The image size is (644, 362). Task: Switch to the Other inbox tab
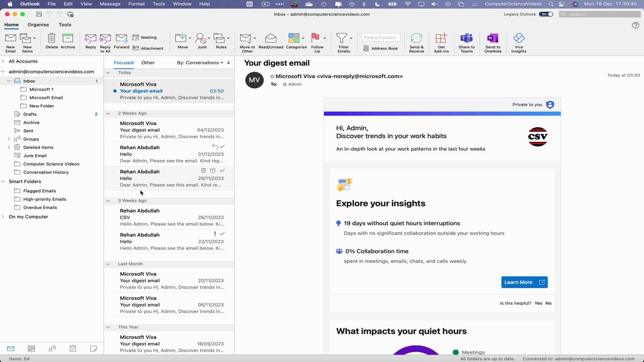click(148, 63)
